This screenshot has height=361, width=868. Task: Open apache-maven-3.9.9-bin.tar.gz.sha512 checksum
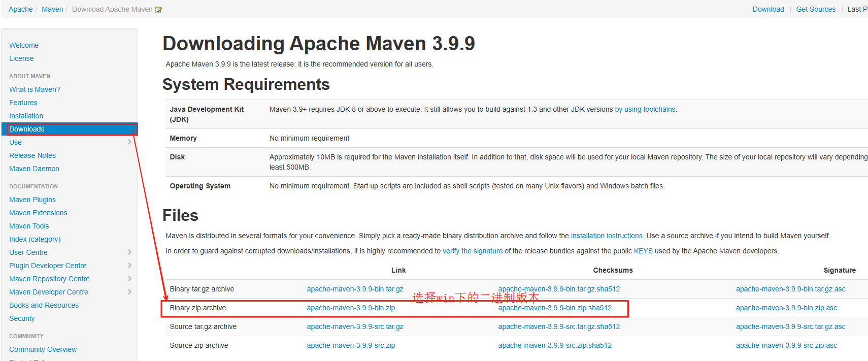pos(559,289)
